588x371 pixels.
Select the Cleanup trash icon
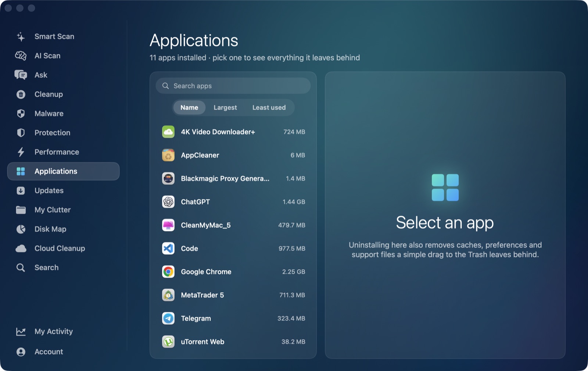[x=21, y=94]
